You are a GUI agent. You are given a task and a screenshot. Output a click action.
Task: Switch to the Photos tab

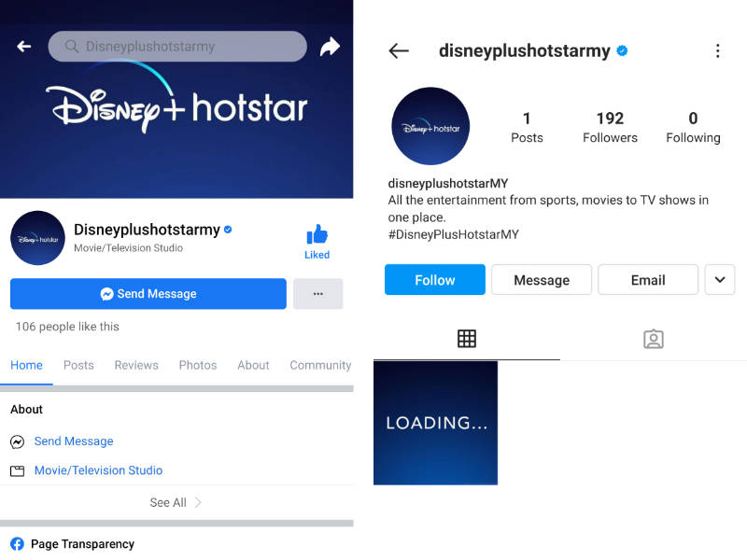pos(198,365)
